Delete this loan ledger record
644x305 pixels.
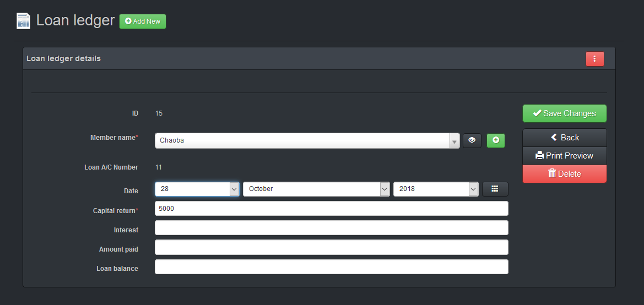coord(564,174)
